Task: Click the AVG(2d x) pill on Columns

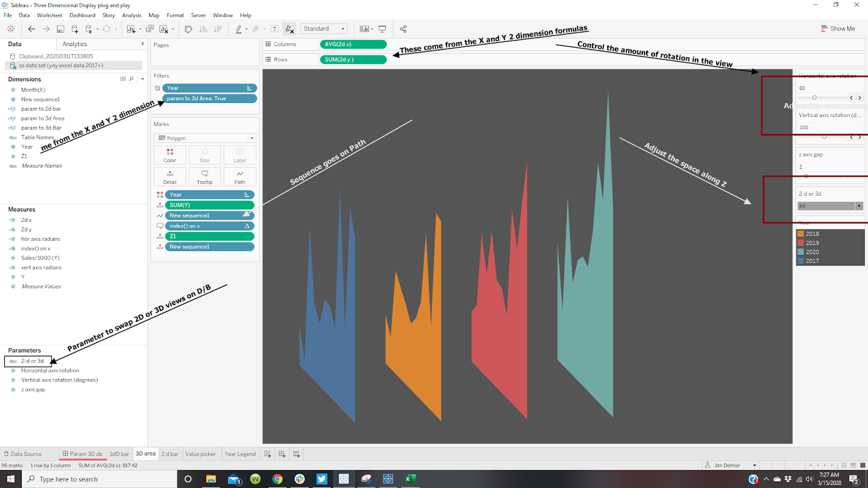Action: (x=353, y=44)
